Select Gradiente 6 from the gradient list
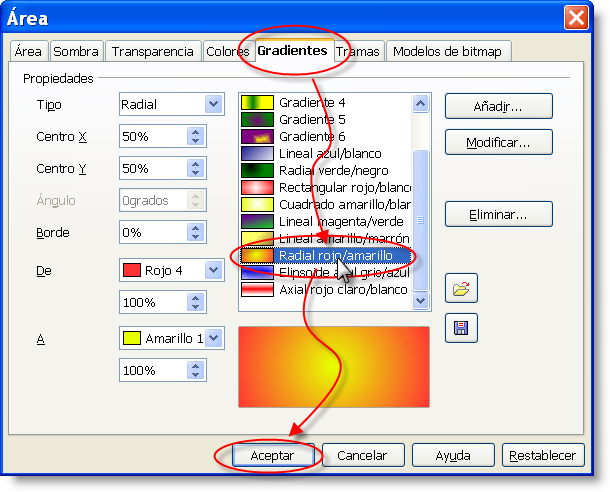Image resolution: width=610 pixels, height=492 pixels. click(325, 136)
